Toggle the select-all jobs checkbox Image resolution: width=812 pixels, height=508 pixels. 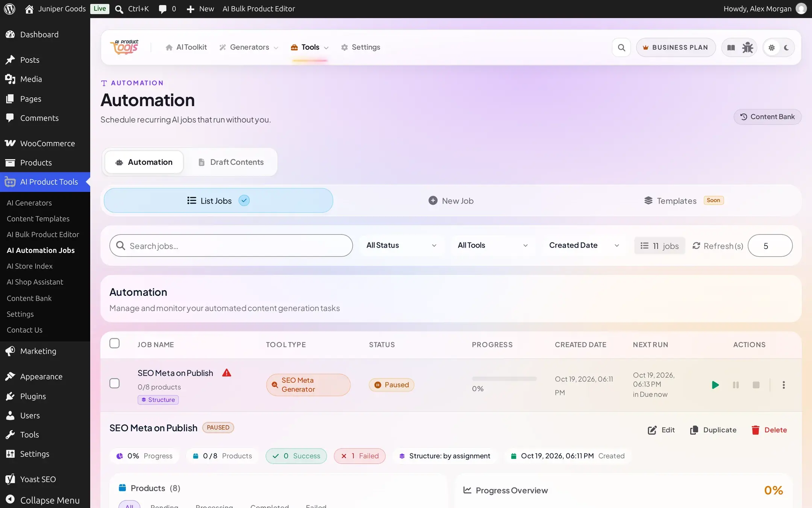coord(114,343)
